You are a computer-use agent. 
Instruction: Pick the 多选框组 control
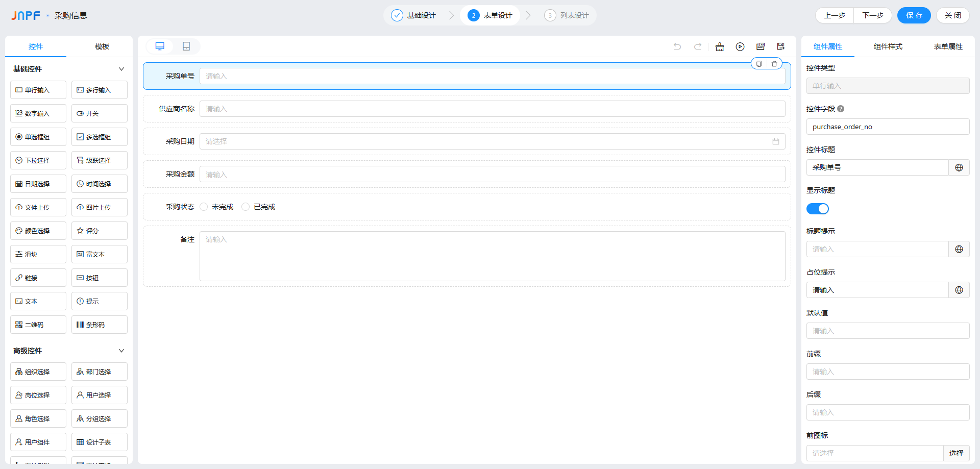pyautogui.click(x=100, y=137)
